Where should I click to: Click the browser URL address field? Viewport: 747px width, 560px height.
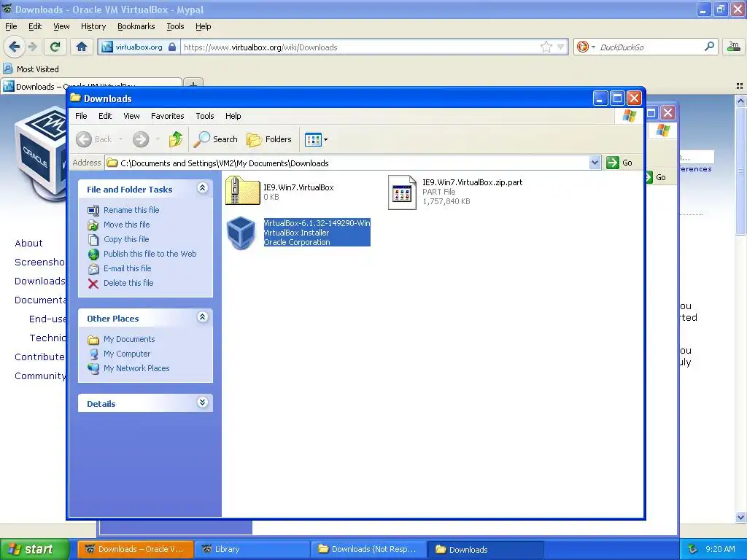pos(360,47)
